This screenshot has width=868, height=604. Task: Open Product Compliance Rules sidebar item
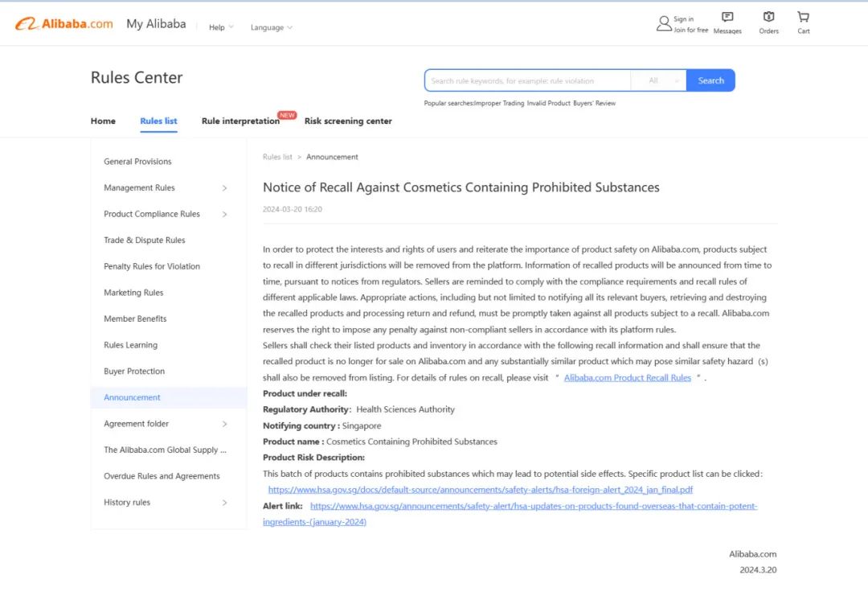[x=152, y=214]
